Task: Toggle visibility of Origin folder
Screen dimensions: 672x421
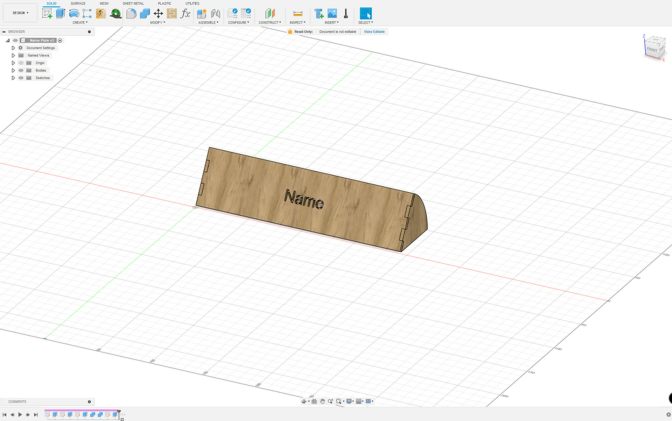Action: pyautogui.click(x=21, y=63)
